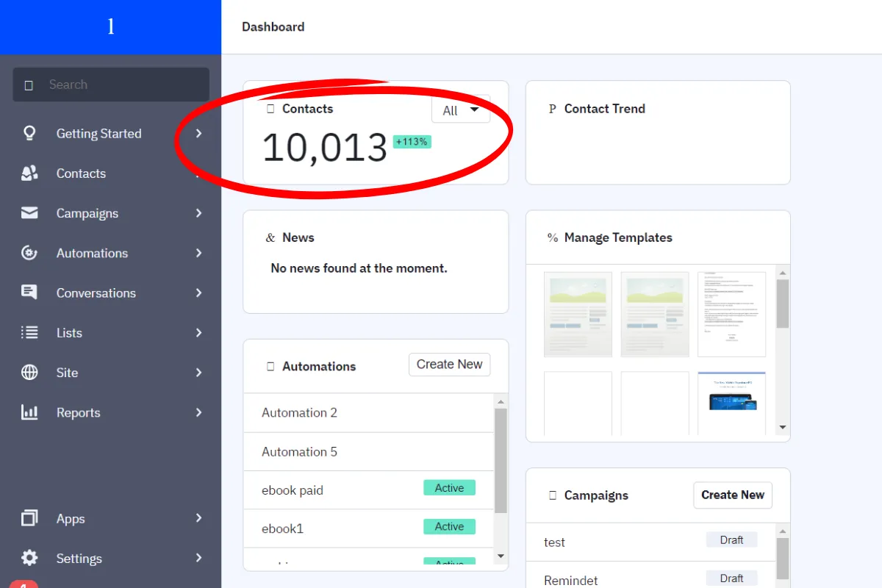Screen dimensions: 882x588
Task: Click Automations list scroll-down arrow
Action: coord(501,556)
